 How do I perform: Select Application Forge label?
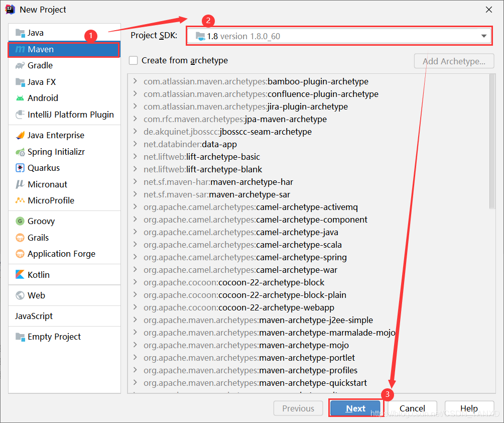(x=61, y=254)
